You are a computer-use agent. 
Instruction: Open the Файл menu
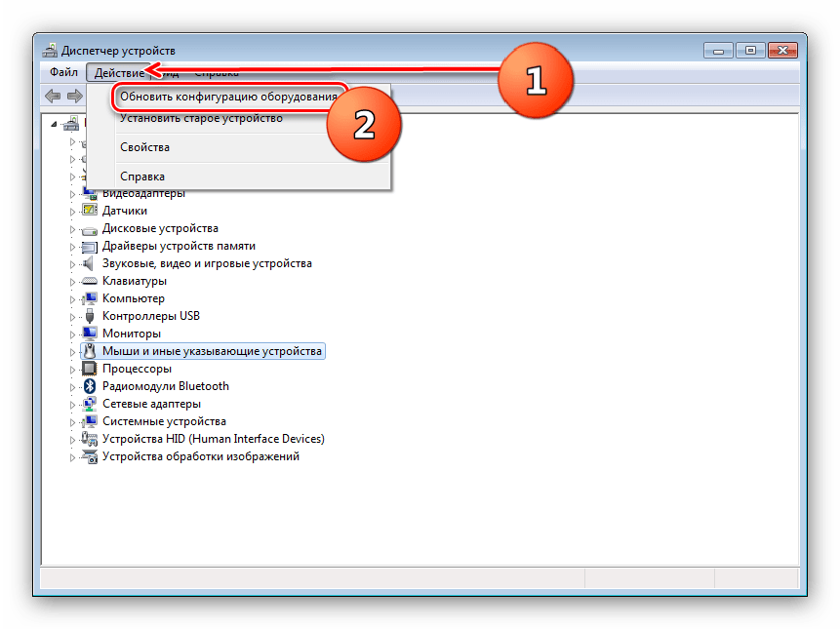(63, 73)
